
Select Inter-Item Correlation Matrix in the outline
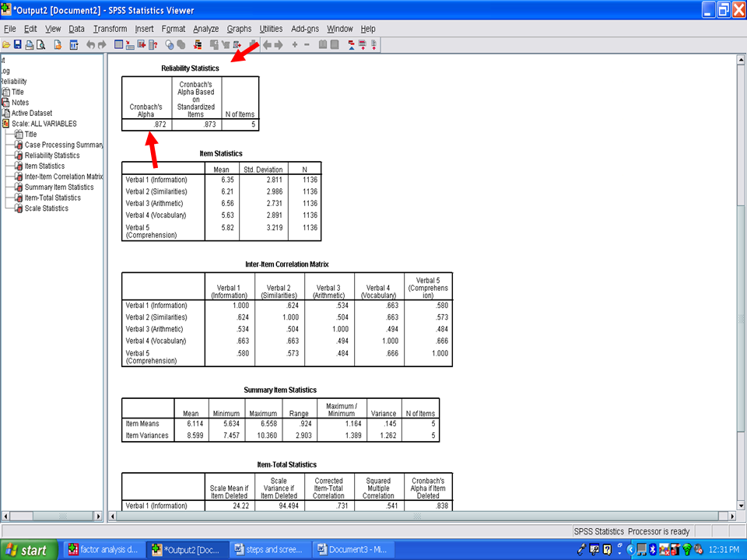point(63,177)
